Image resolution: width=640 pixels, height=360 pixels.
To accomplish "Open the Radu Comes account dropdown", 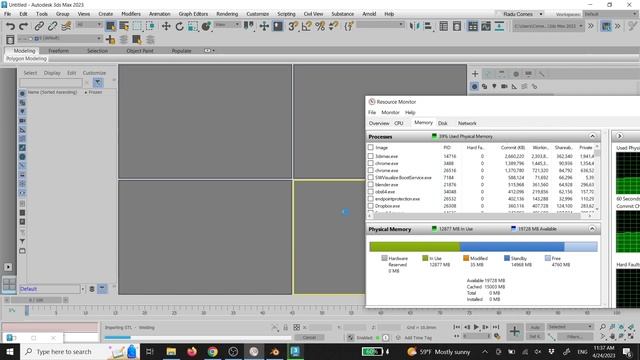I will coord(520,14).
